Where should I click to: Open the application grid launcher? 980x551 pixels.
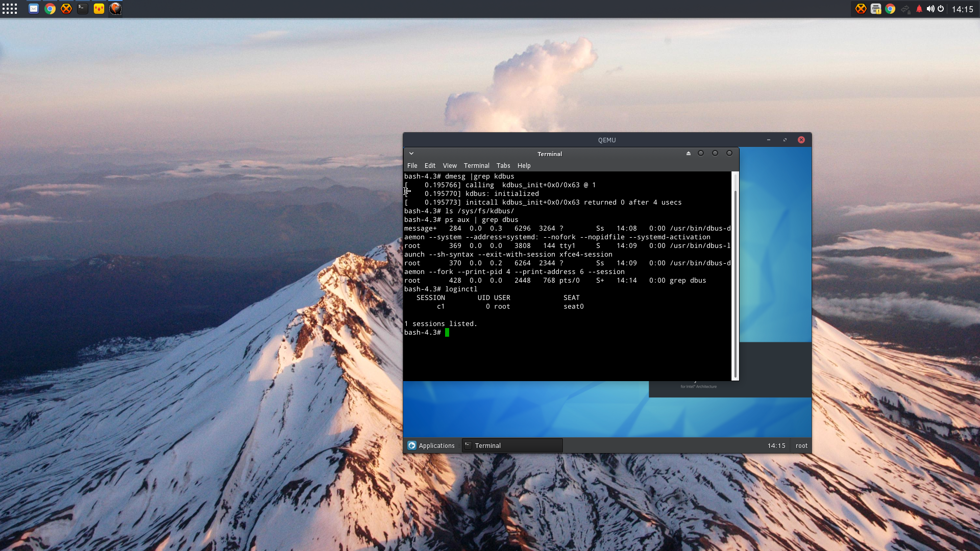(10, 9)
